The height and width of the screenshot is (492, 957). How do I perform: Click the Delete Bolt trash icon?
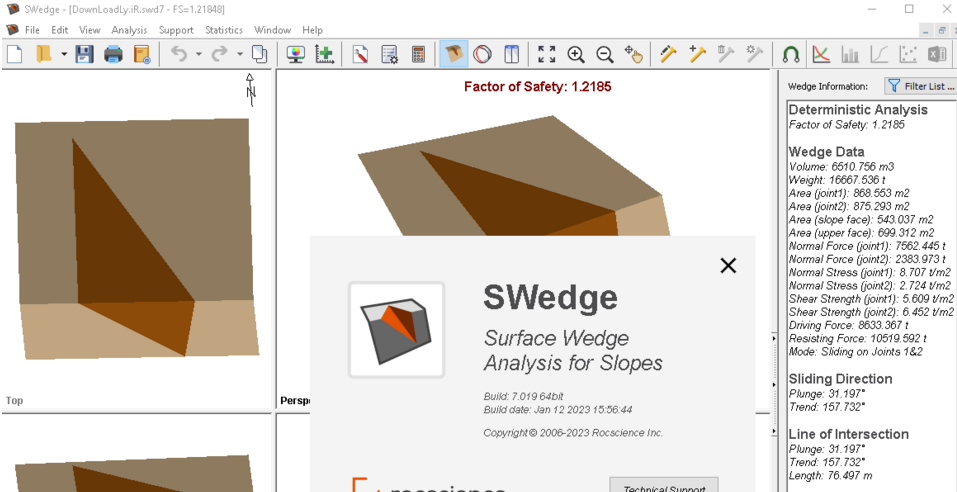[x=726, y=54]
